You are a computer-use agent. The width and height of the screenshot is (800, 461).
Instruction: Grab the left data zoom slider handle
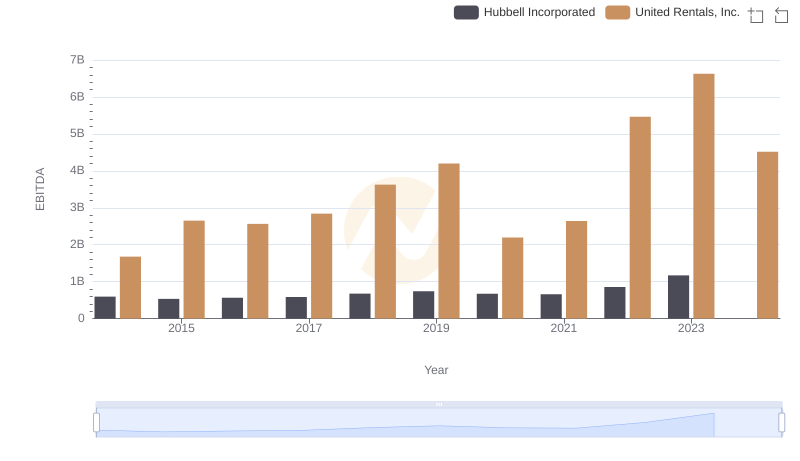[x=96, y=422]
